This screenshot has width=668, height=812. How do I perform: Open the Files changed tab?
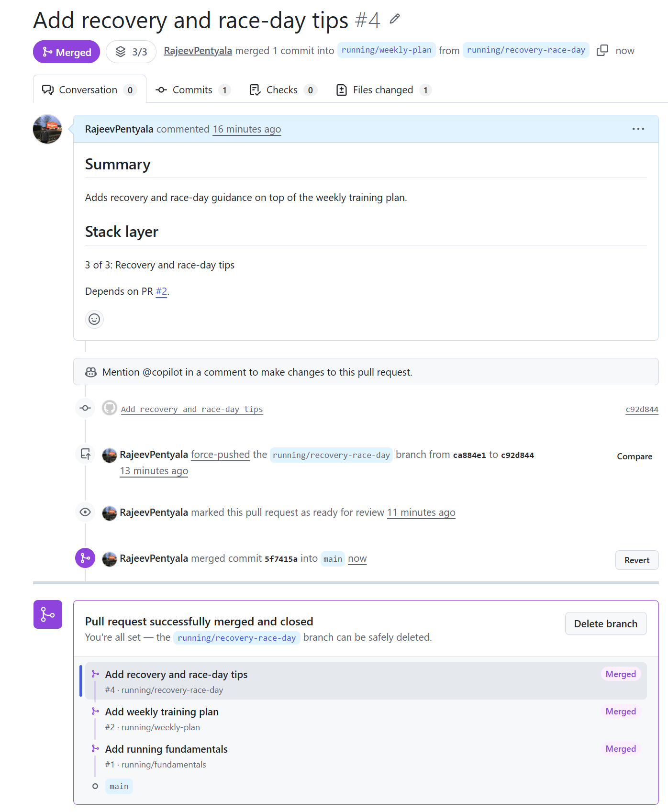pyautogui.click(x=384, y=90)
